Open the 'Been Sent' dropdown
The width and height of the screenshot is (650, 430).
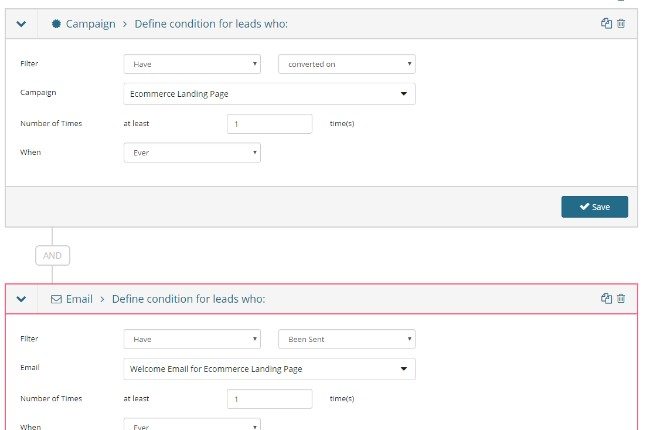(x=346, y=339)
